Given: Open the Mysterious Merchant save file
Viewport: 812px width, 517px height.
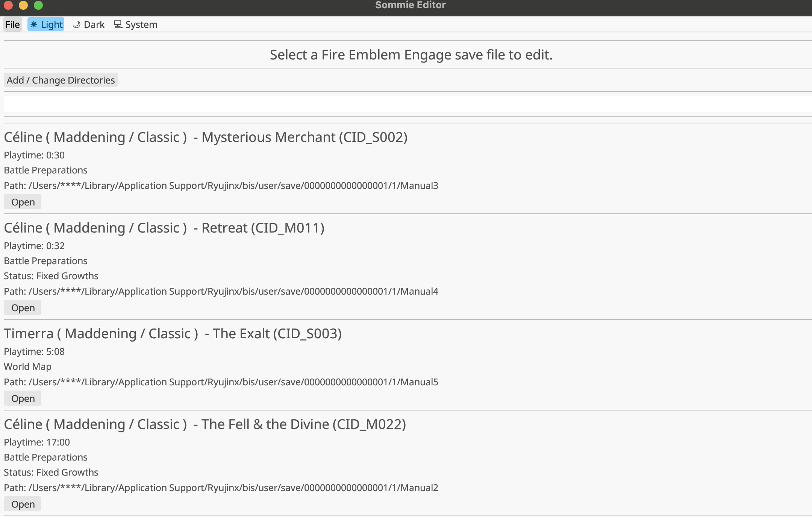Looking at the screenshot, I should (x=22, y=202).
